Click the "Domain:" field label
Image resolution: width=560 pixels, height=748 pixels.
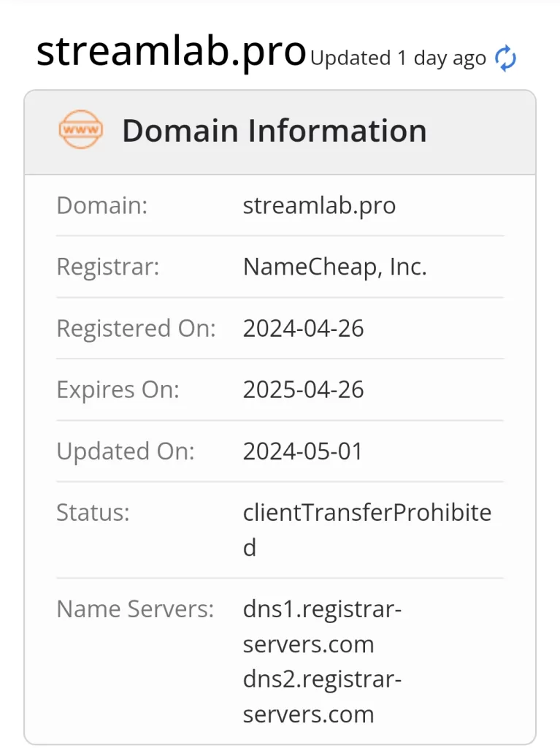pos(101,205)
